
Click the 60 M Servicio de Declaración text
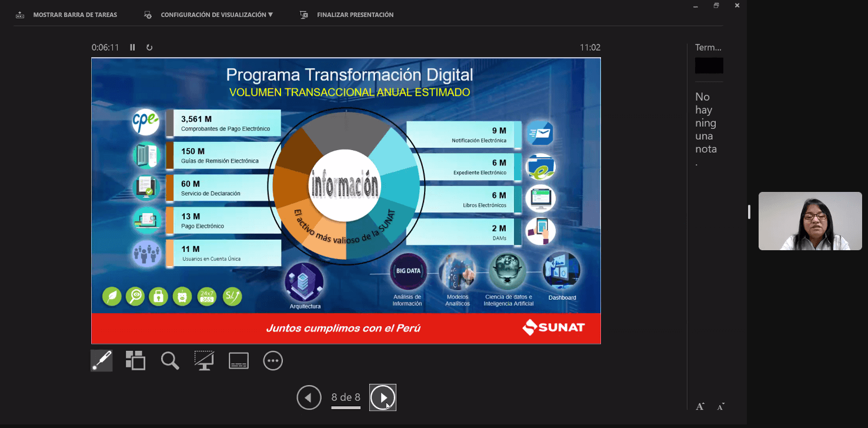(x=210, y=188)
